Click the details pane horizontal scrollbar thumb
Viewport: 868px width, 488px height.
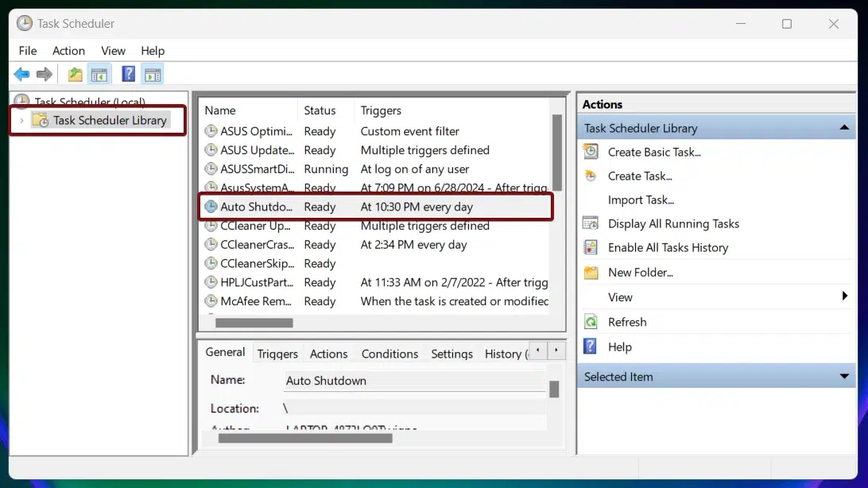tap(305, 438)
